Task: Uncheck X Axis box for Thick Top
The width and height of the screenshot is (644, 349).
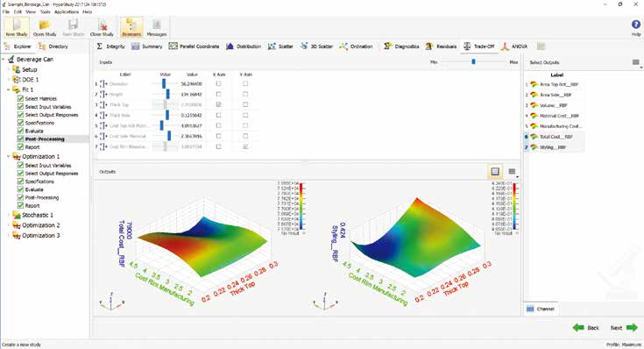Action: 218,105
